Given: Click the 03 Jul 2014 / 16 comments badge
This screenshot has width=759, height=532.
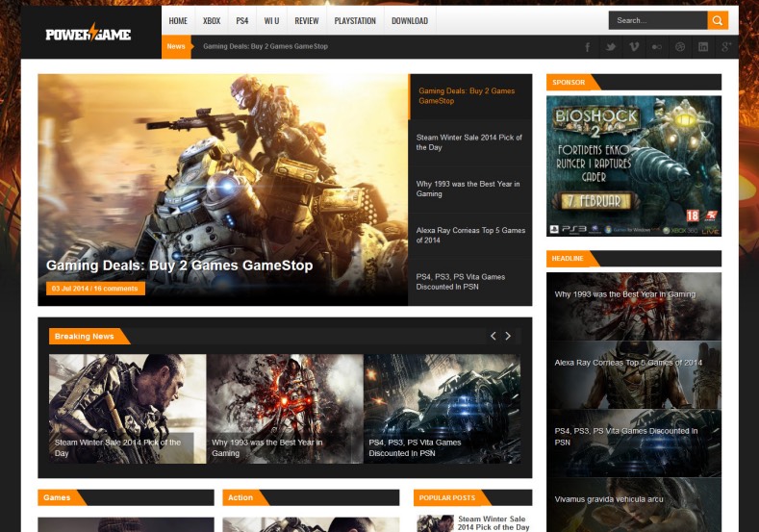Looking at the screenshot, I should click(95, 289).
